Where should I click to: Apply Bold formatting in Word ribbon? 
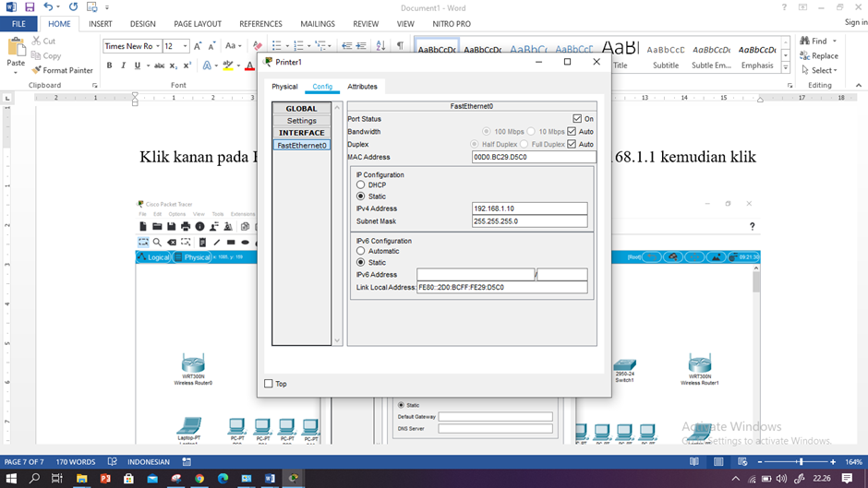pyautogui.click(x=110, y=65)
